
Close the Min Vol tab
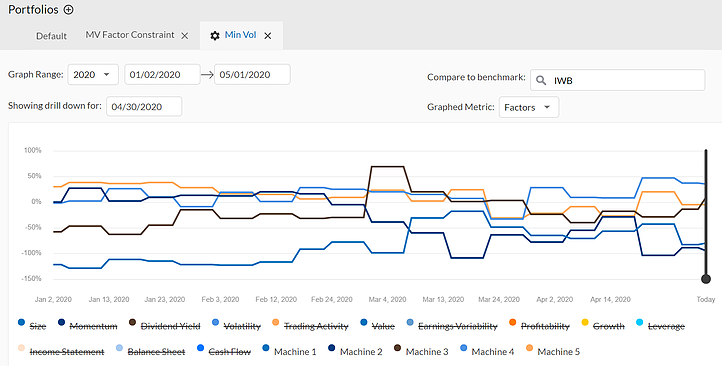tap(268, 35)
